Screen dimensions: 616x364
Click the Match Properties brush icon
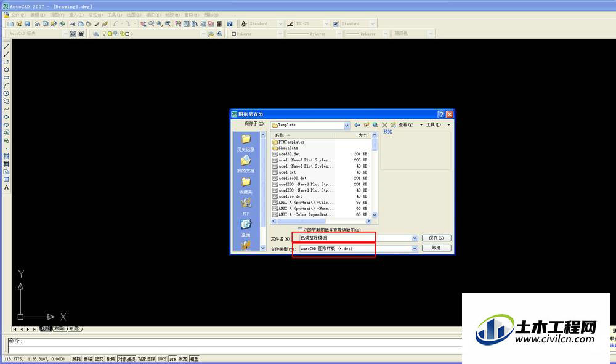click(x=97, y=24)
